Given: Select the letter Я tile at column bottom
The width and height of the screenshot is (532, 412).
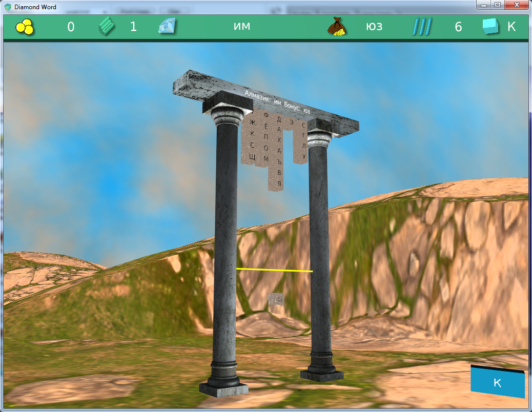Looking at the screenshot, I should coord(279,183).
